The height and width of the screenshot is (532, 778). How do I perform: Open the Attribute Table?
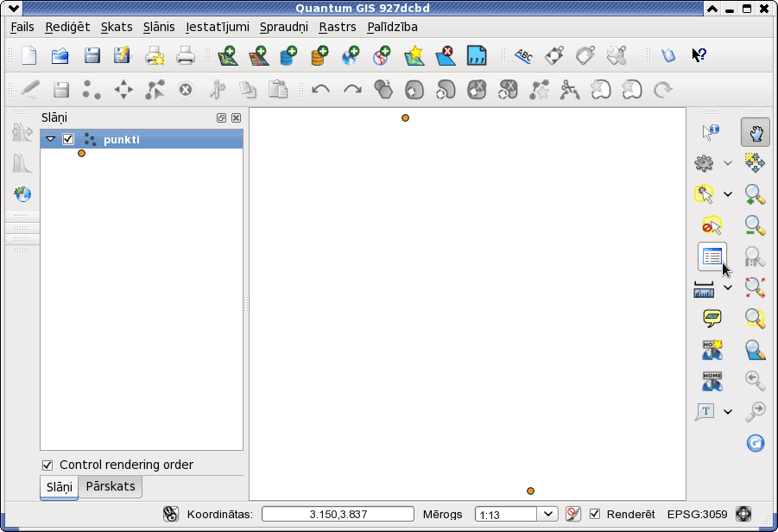pyautogui.click(x=712, y=256)
